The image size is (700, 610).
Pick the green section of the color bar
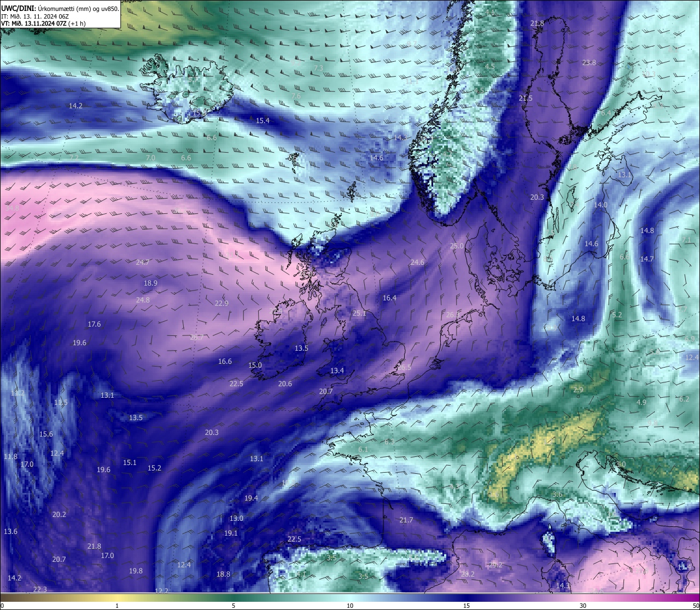234,597
